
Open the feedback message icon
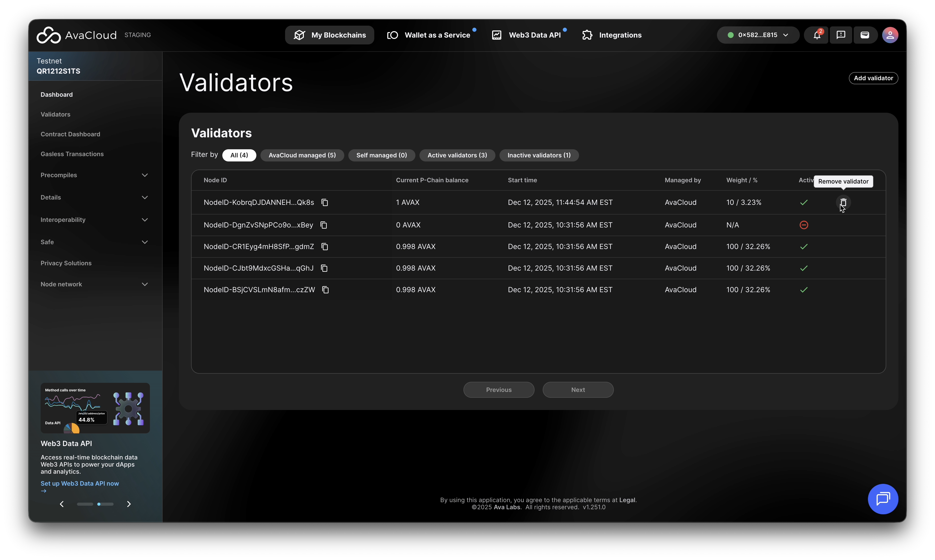pos(840,35)
